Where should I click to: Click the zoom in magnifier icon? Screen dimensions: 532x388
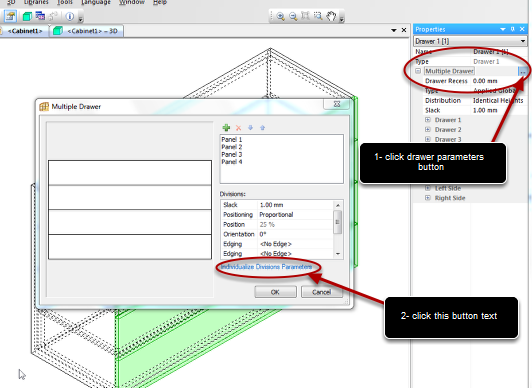pos(280,16)
